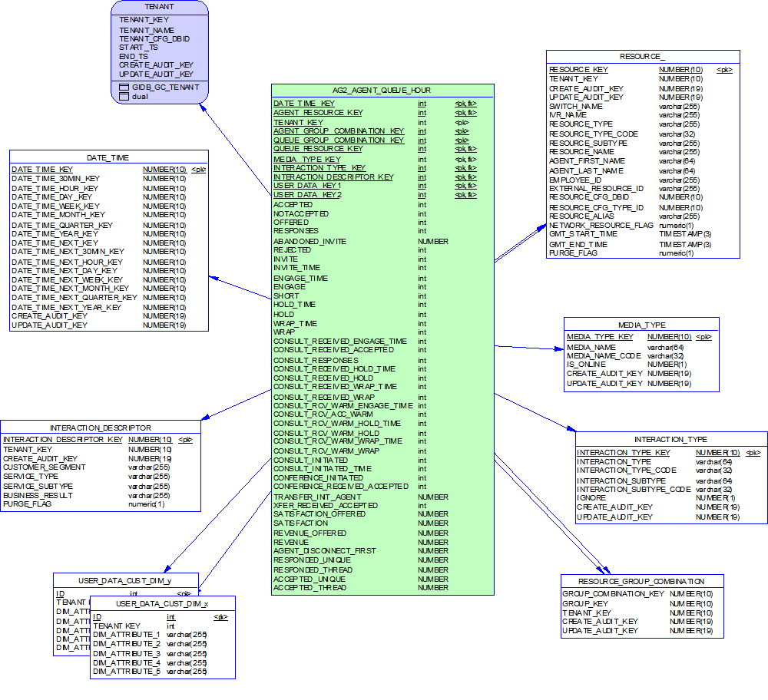Viewport: 768px width, 700px height.
Task: Click EMPLOYEE_ID column in RESOURCE_ table
Action: click(575, 180)
